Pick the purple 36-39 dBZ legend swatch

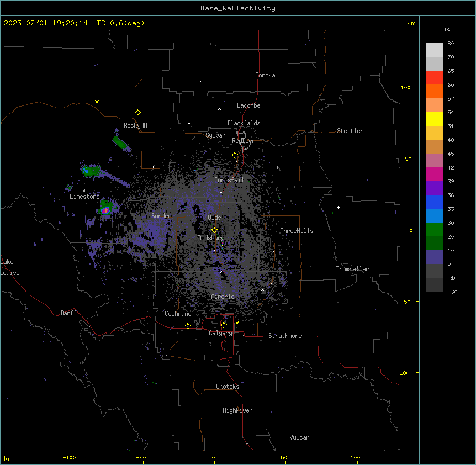(434, 188)
